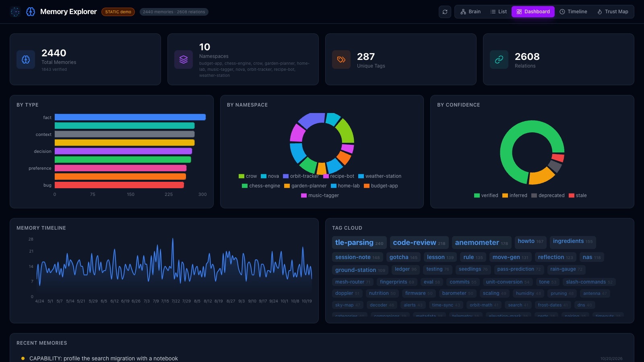Toggle the weather-station legend item
Viewport: 644px width, 362px height.
(x=380, y=176)
